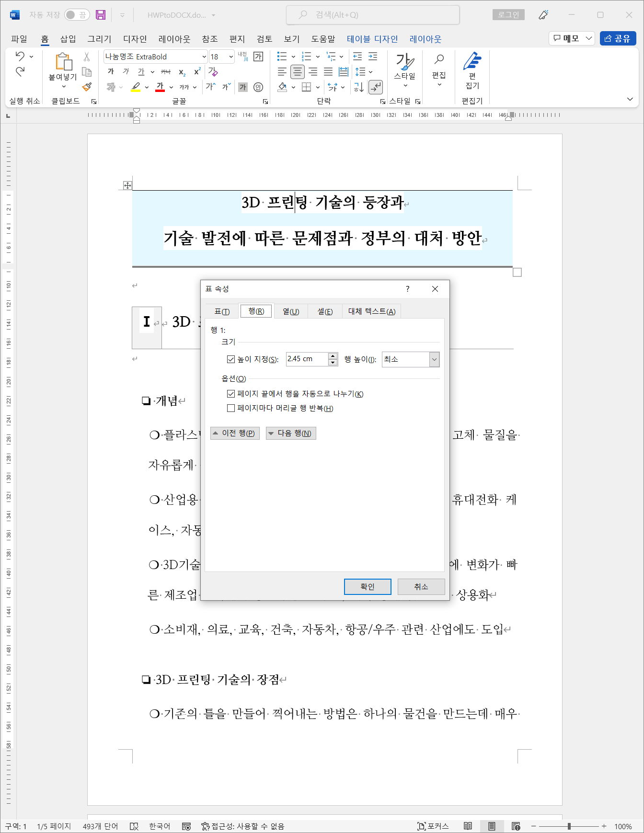The image size is (644, 833).
Task: Click the row height input field
Action: [307, 359]
